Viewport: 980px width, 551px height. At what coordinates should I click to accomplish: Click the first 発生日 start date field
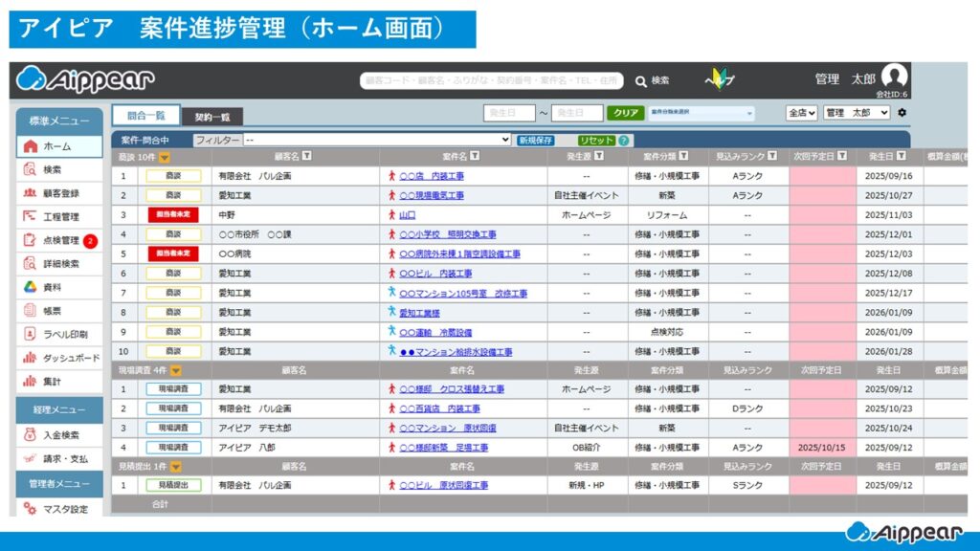(x=508, y=113)
